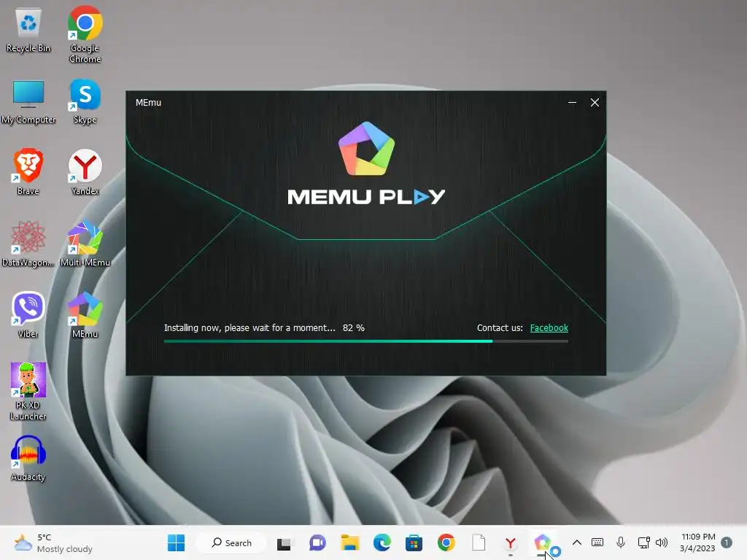Click the Facebook contact link in installer

click(549, 327)
